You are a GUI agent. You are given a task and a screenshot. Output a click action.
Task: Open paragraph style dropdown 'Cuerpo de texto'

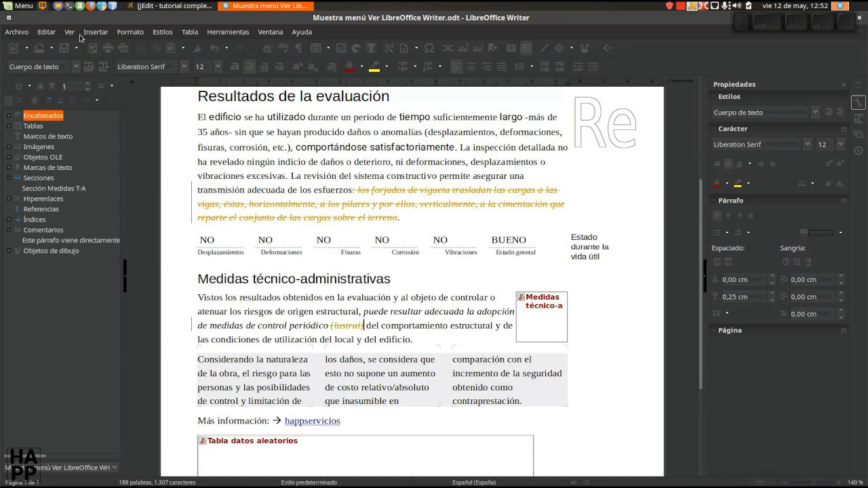76,66
